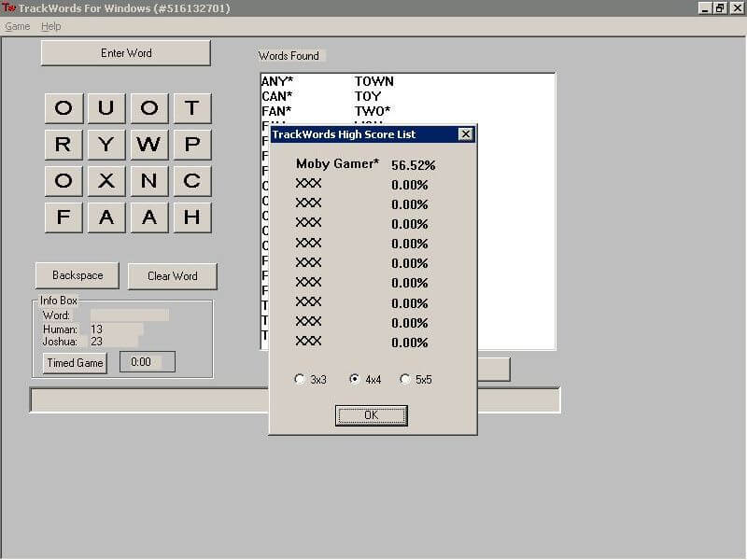Open the Game menu
Image resolution: width=747 pixels, height=560 pixels.
[x=17, y=27]
